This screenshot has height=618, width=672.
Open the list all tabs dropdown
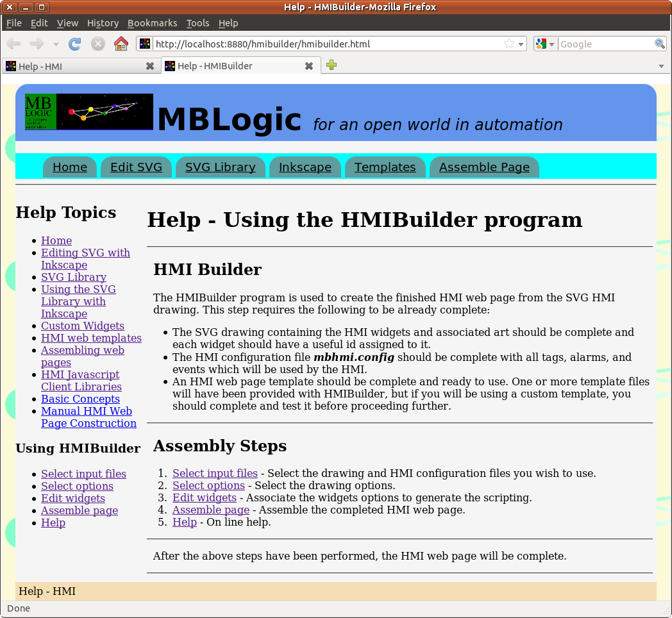click(661, 66)
